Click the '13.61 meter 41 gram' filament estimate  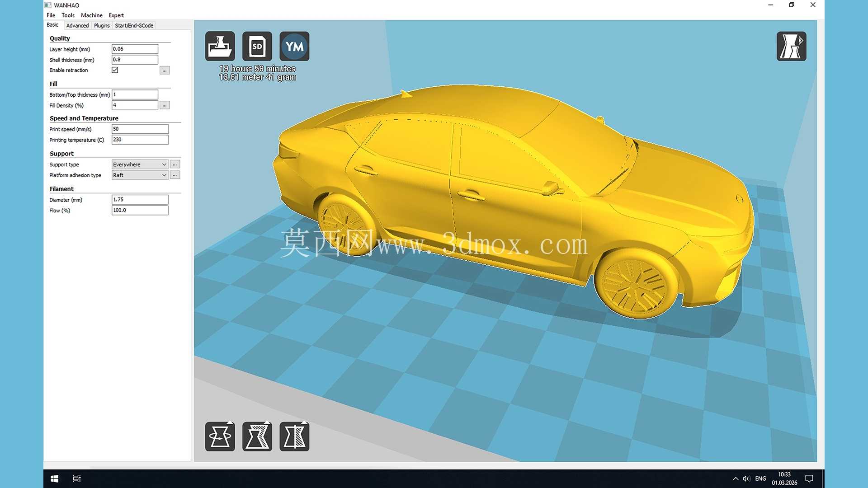click(x=257, y=77)
